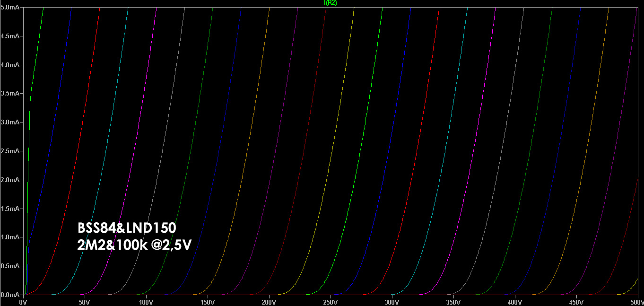644x306 pixels.
Task: Click the 400V horizontal axis label
Action: 514,302
